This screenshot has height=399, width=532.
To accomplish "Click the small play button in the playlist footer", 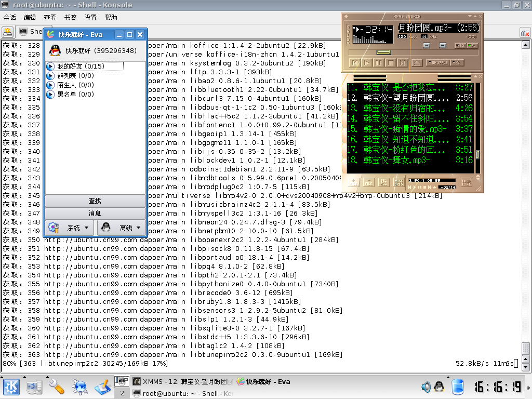I will 414,187.
